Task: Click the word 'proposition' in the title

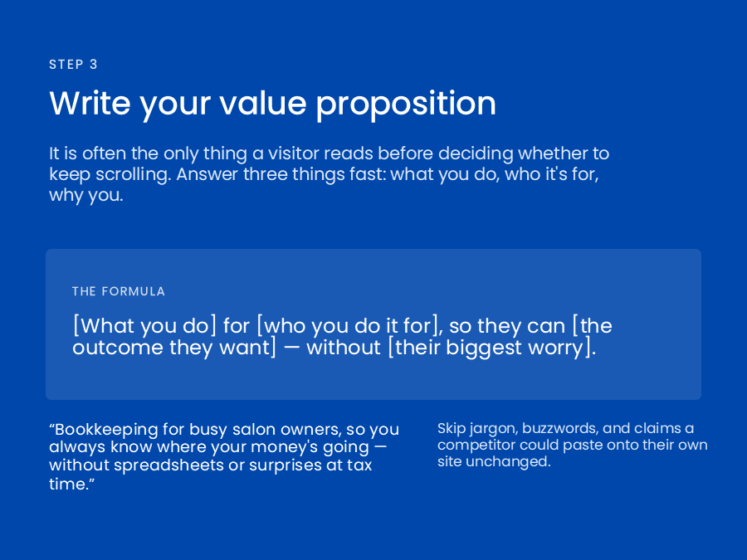Action: click(x=407, y=105)
